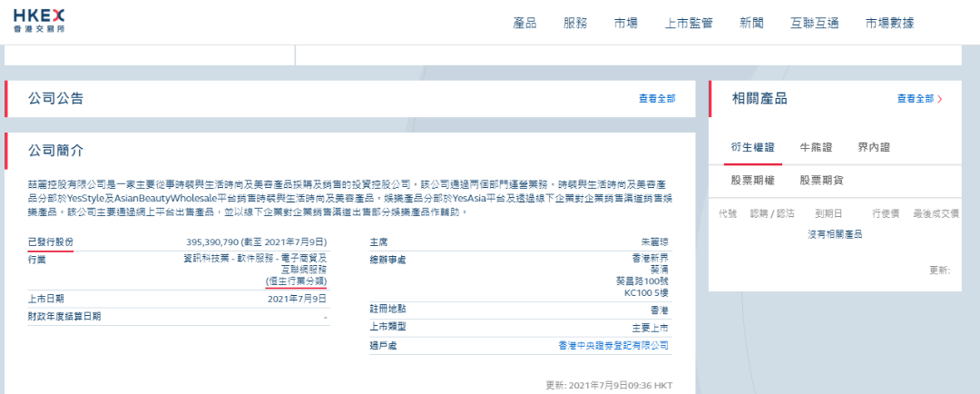Click the 註冊地點 label
This screenshot has height=394, width=980.
(x=387, y=310)
